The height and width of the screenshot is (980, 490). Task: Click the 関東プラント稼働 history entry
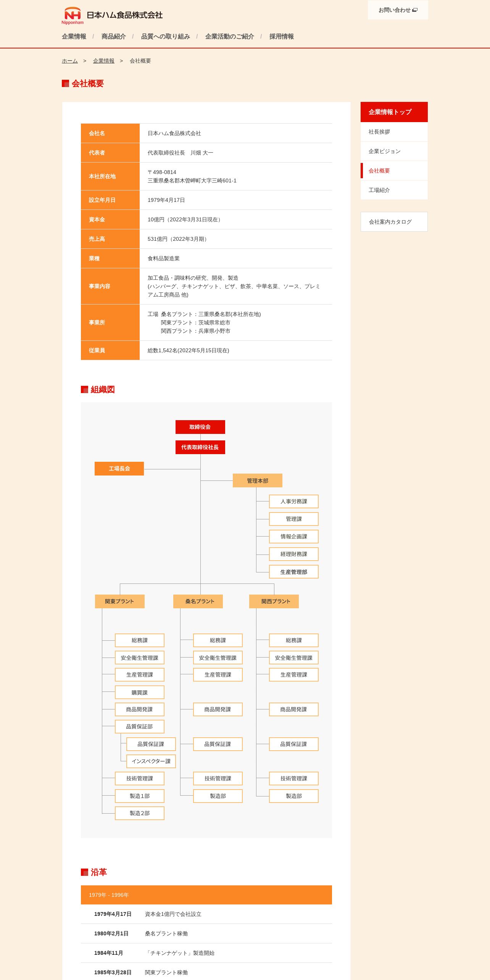pyautogui.click(x=166, y=972)
